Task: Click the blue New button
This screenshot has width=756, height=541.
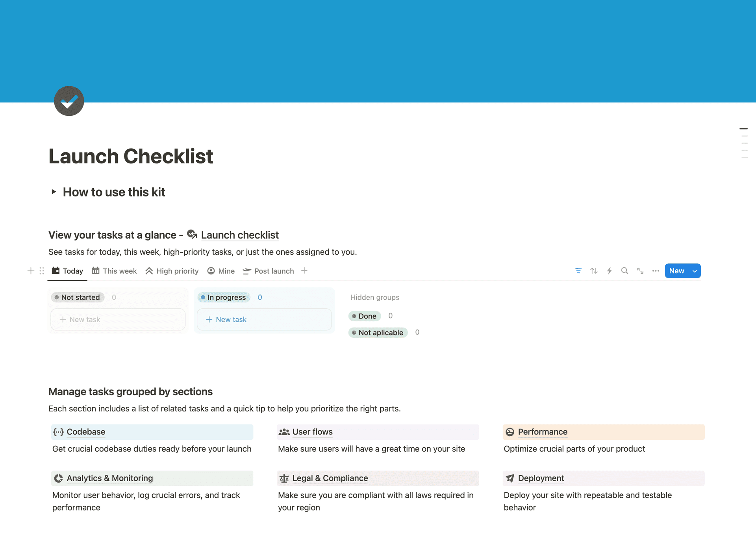Action: click(676, 271)
